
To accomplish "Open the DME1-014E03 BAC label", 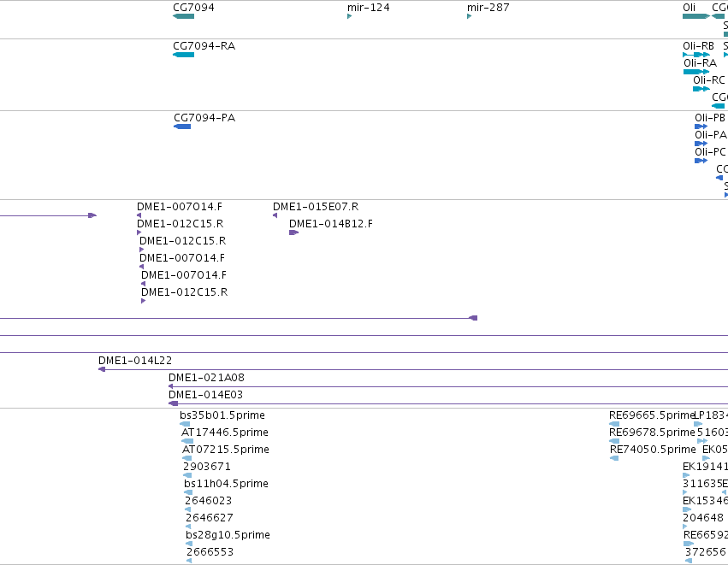I will [205, 395].
